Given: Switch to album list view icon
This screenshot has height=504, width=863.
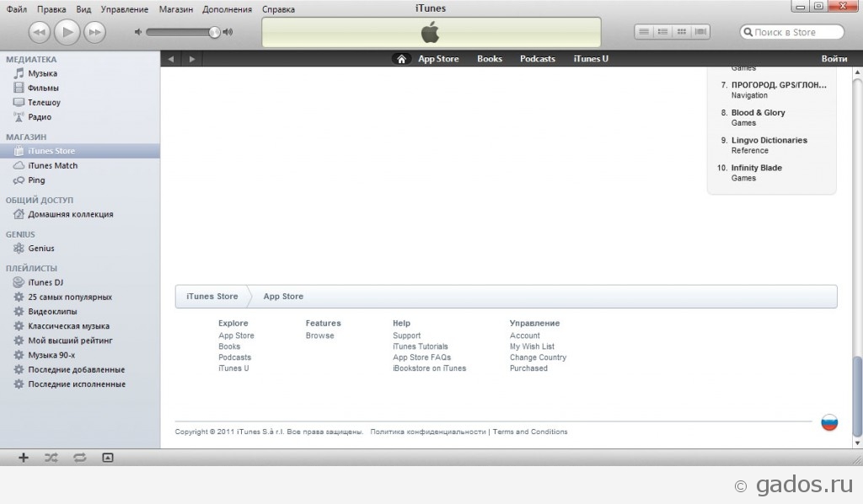Looking at the screenshot, I should tap(662, 32).
